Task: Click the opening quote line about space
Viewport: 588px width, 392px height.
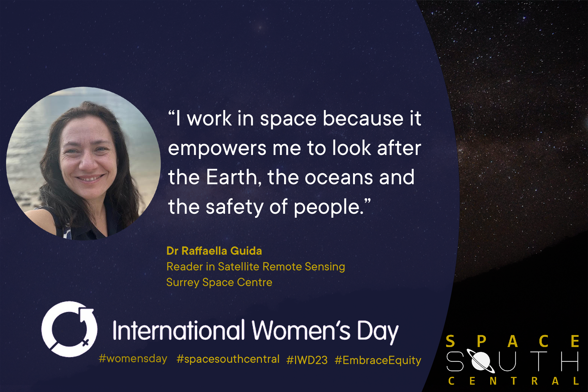Action: coord(295,118)
